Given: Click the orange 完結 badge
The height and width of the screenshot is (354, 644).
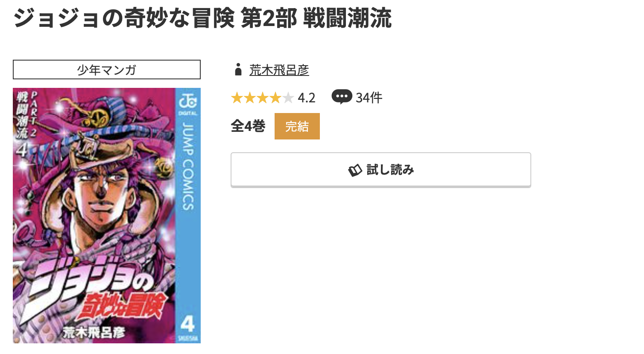Looking at the screenshot, I should coord(297,126).
